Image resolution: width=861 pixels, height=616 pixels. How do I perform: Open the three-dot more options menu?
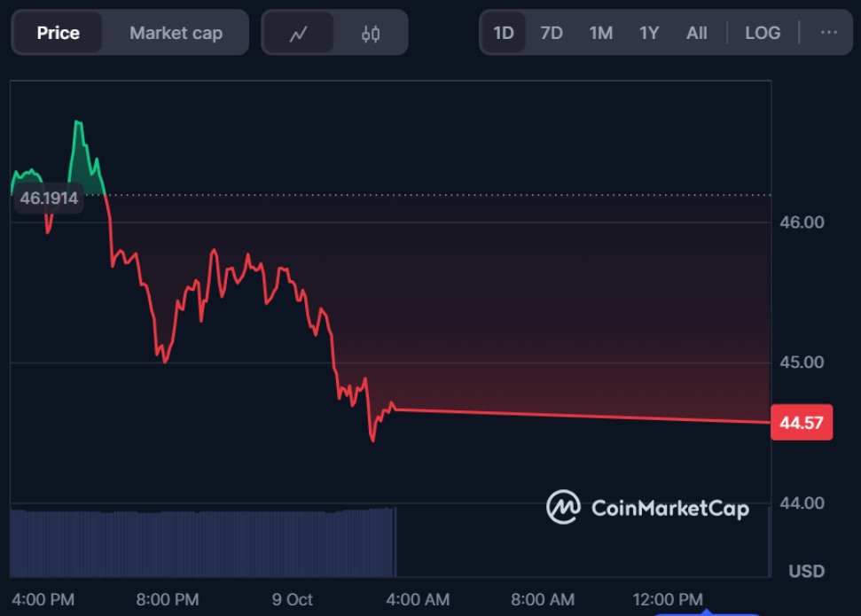829,33
